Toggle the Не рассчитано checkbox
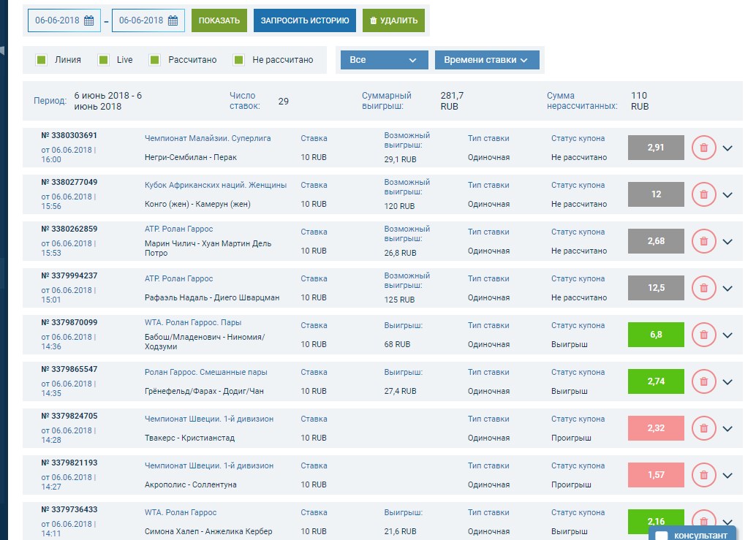The width and height of the screenshot is (756, 540). [x=239, y=60]
